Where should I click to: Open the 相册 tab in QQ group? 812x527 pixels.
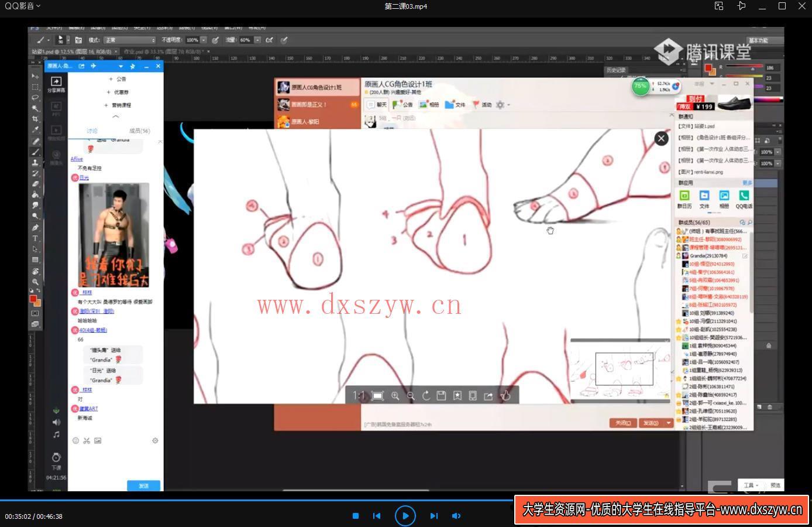(429, 105)
